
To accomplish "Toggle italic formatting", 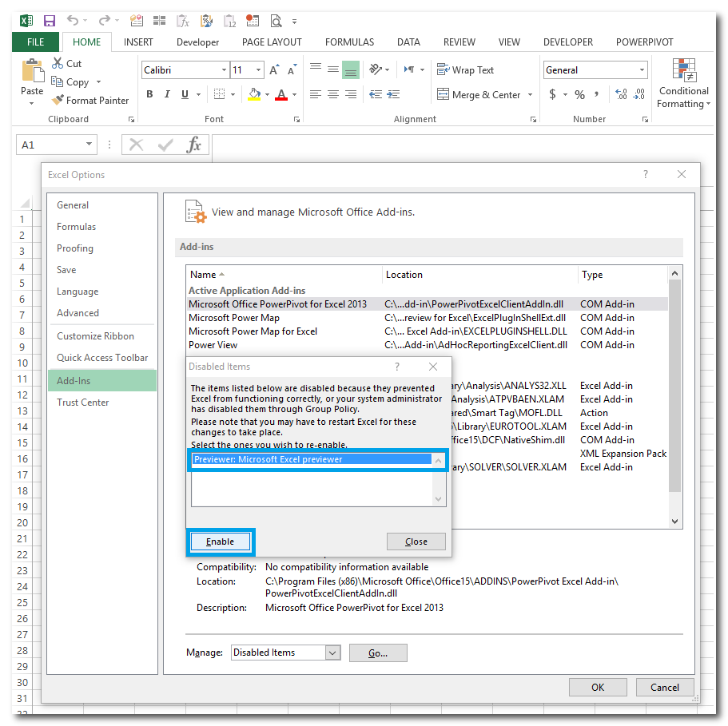I will 167,94.
